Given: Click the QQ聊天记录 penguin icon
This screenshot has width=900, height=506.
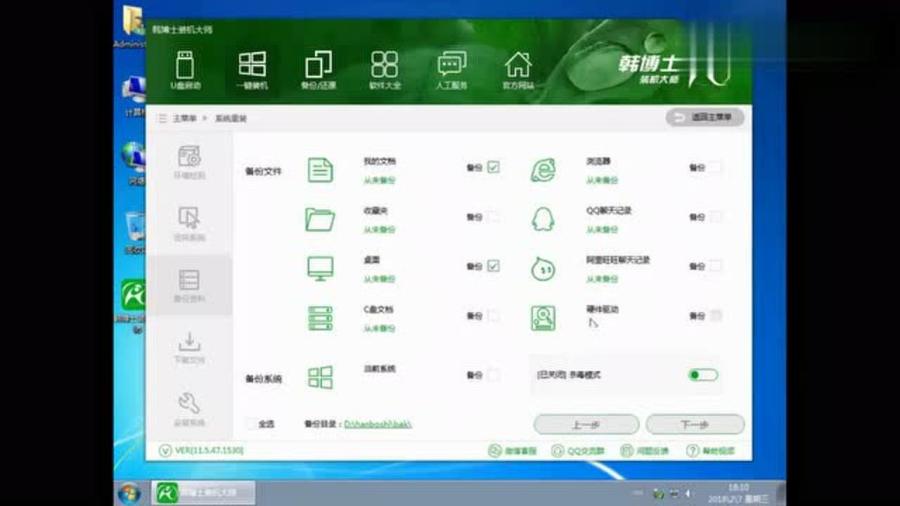Looking at the screenshot, I should 543,220.
